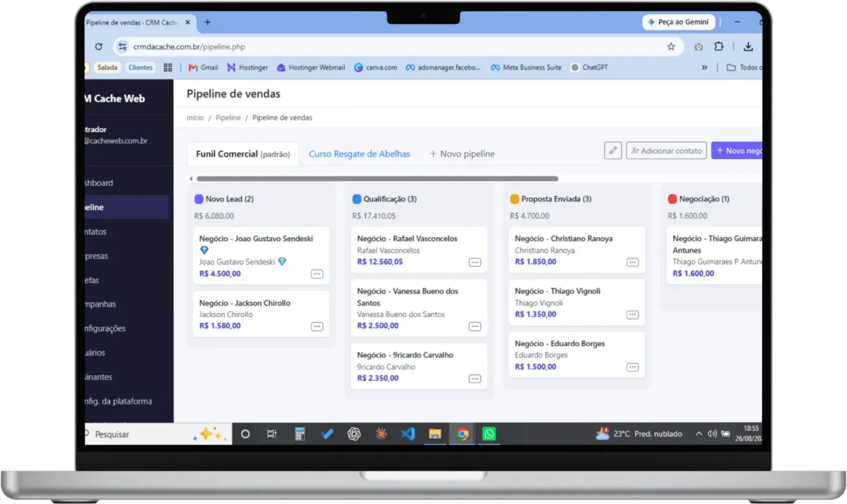This screenshot has height=504, width=847.
Task: Open options menu on Rafael Vasconcelos card
Action: click(x=475, y=262)
